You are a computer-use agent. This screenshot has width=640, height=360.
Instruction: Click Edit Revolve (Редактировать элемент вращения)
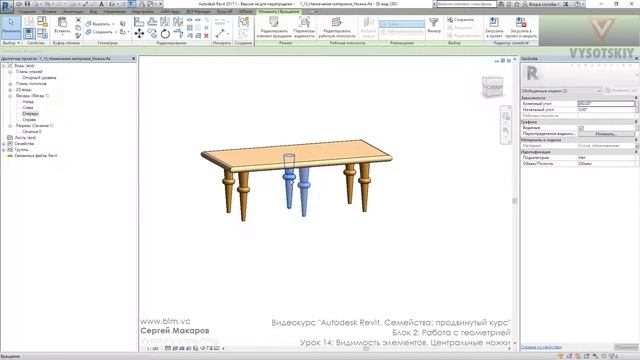pyautogui.click(x=274, y=27)
